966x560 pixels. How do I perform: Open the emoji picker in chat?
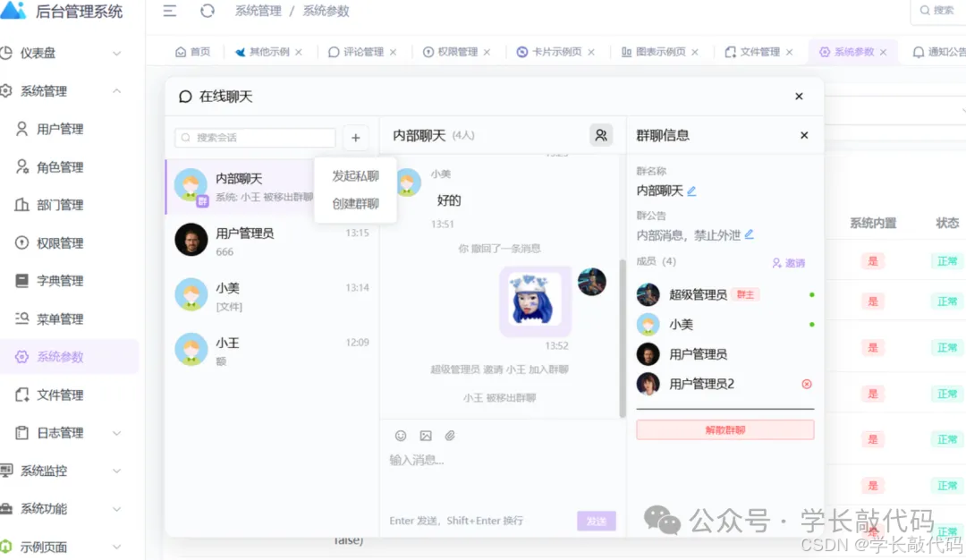tap(401, 436)
